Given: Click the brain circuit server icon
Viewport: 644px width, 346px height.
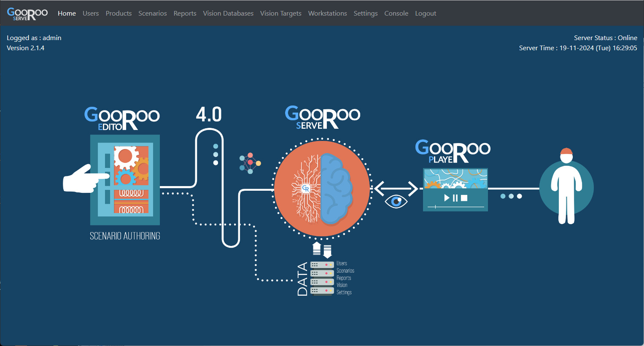Looking at the screenshot, I should coord(322,188).
